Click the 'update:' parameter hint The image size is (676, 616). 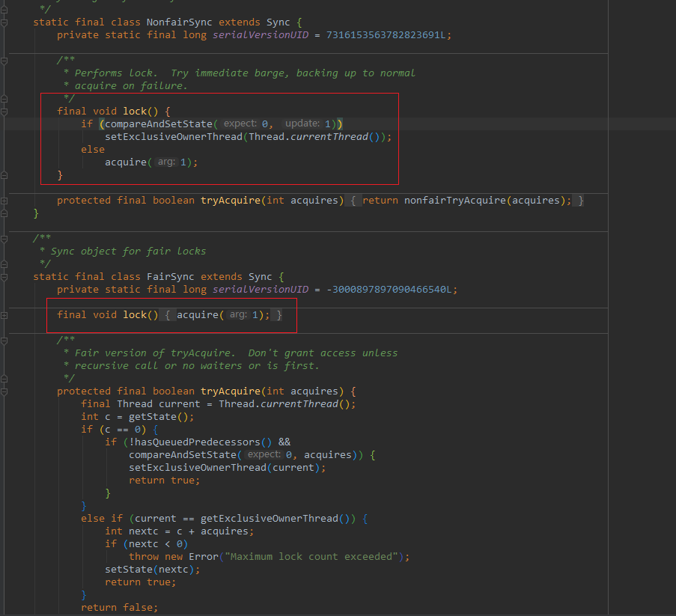coord(302,123)
